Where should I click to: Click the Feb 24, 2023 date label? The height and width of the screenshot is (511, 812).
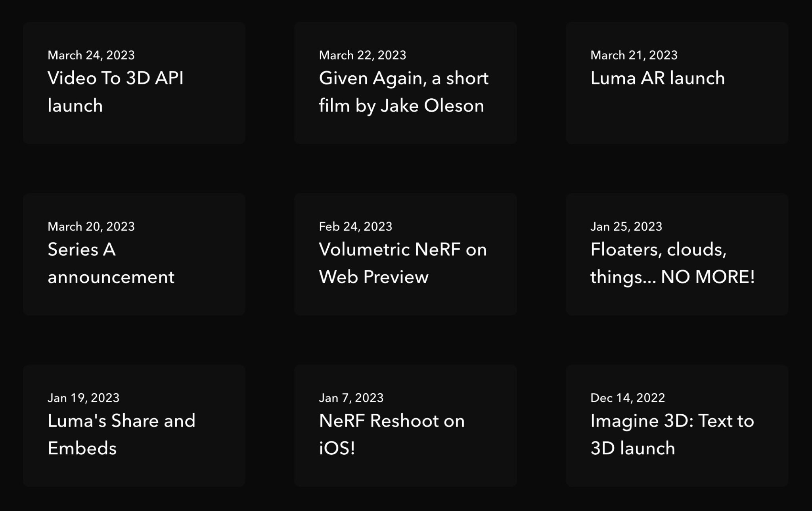(355, 226)
